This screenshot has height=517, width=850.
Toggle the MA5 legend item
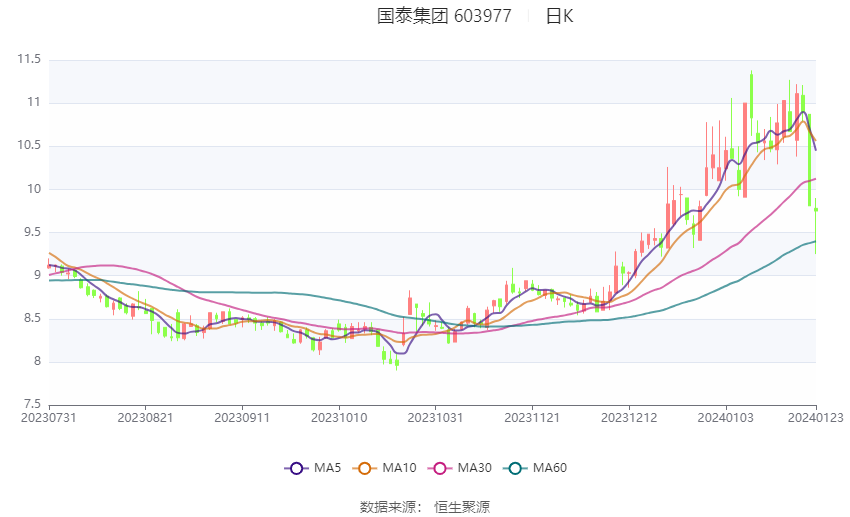pos(313,468)
